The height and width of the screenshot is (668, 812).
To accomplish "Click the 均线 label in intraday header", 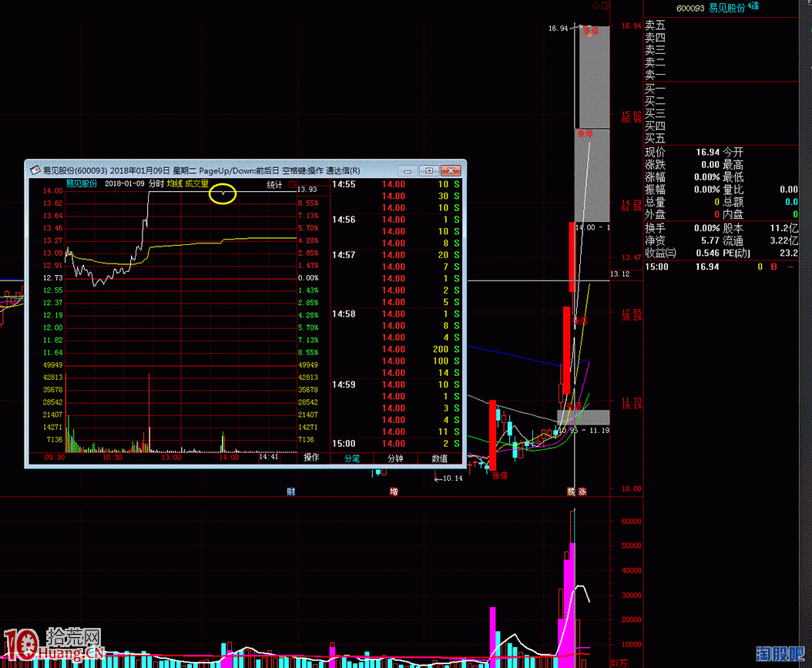I will tap(175, 184).
